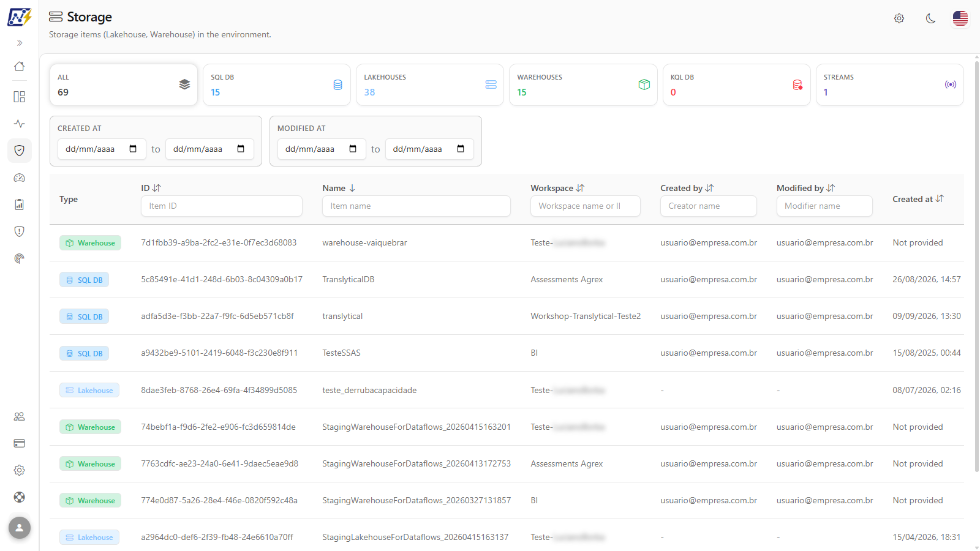The height and width of the screenshot is (551, 980).
Task: Click date 15/08/2025, 00:44
Action: coord(927,353)
